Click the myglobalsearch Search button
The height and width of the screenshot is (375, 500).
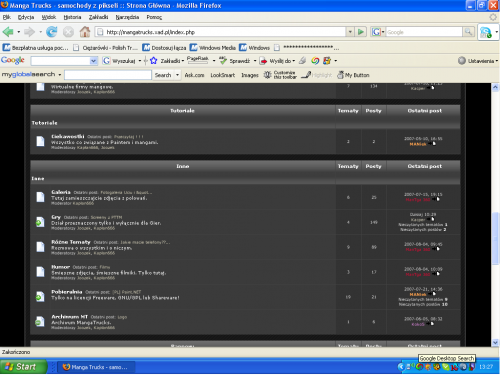163,75
